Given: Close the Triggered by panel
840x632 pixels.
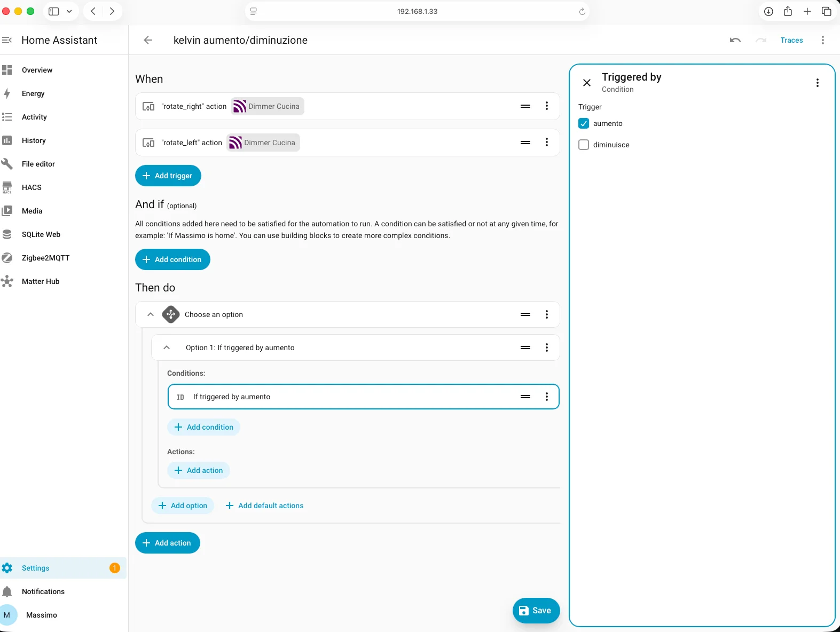Looking at the screenshot, I should [587, 83].
